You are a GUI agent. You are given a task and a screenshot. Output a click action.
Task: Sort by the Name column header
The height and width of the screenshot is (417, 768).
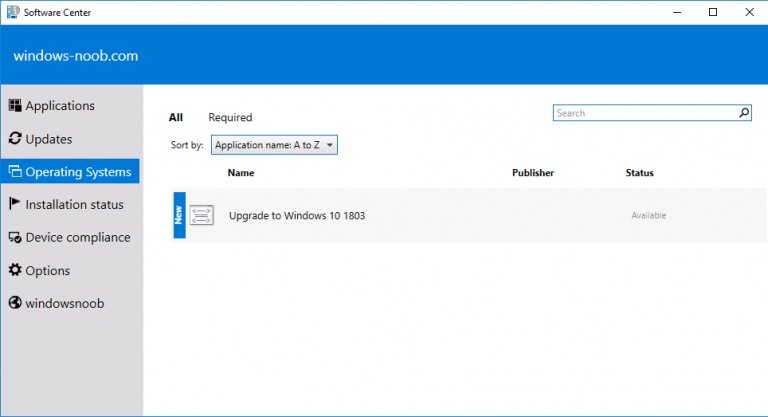(240, 173)
